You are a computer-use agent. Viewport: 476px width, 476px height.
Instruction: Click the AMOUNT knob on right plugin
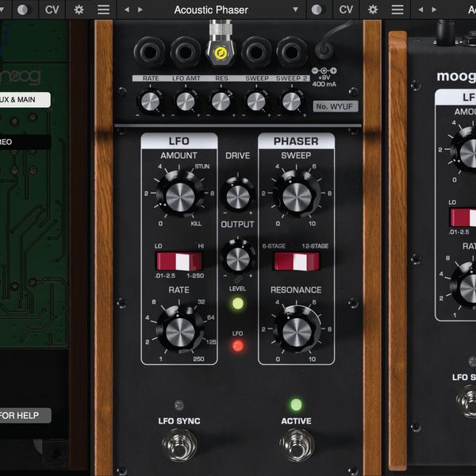point(464,152)
